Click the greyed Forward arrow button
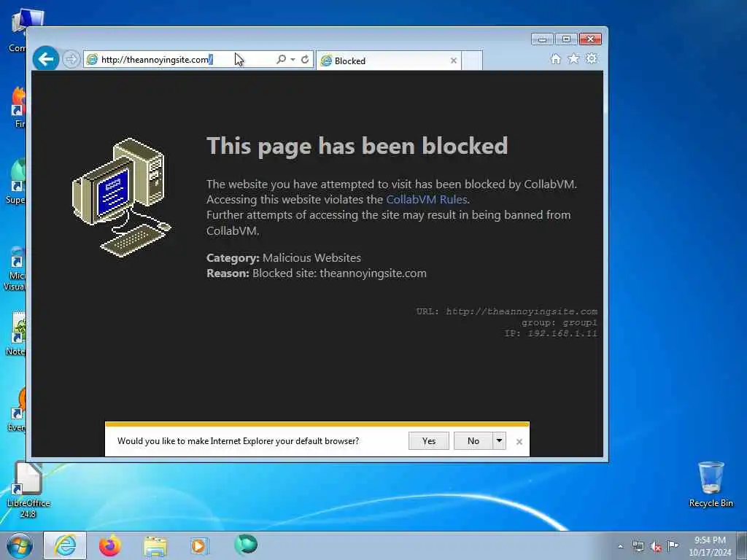This screenshot has width=747, height=560. point(71,60)
